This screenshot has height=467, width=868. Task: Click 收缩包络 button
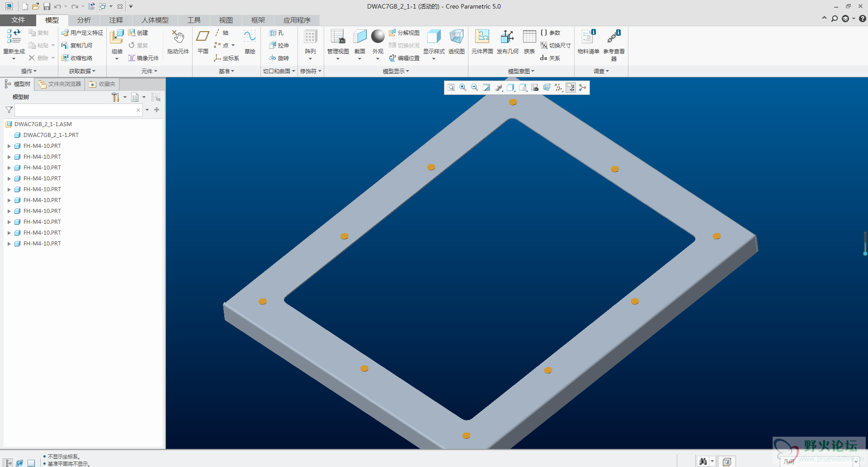(77, 58)
